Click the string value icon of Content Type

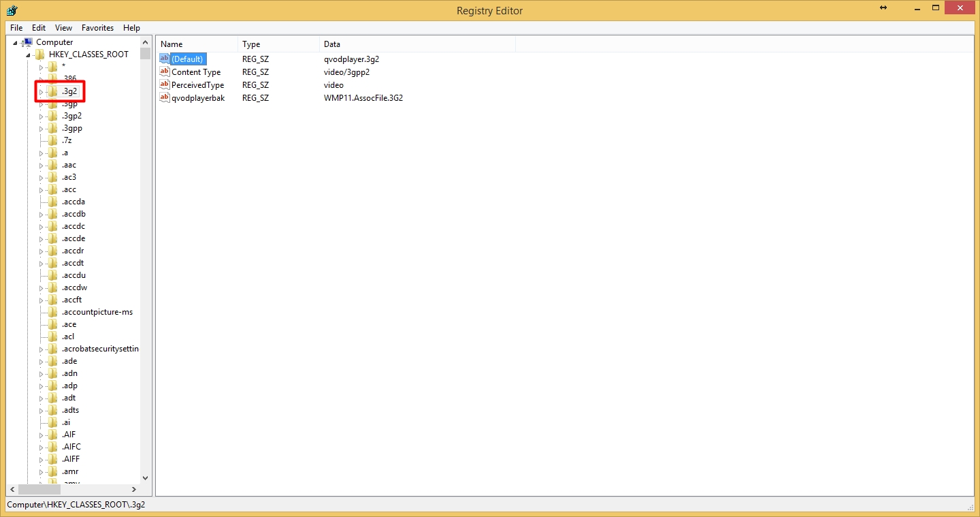click(x=165, y=72)
